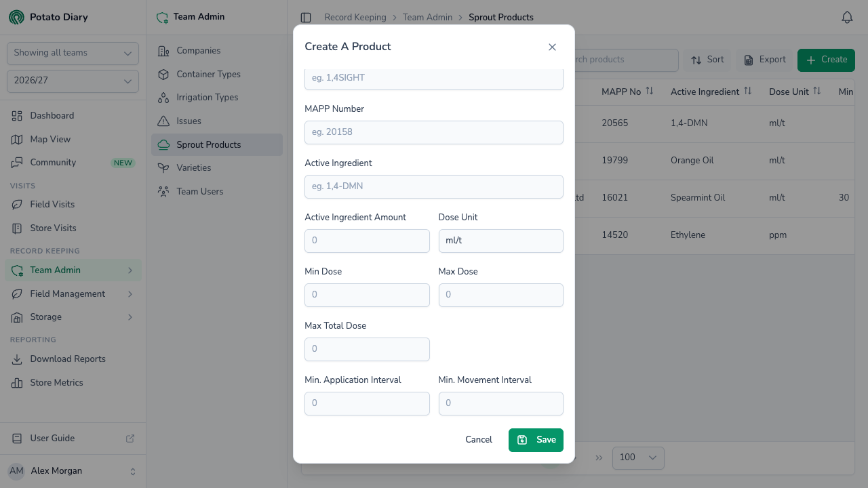Expand the Storage submenu

(130, 317)
